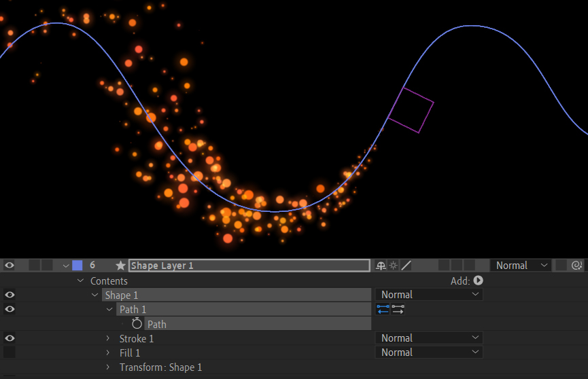Open Fill 1 blend mode dropdown
The image size is (588, 379).
click(x=428, y=353)
